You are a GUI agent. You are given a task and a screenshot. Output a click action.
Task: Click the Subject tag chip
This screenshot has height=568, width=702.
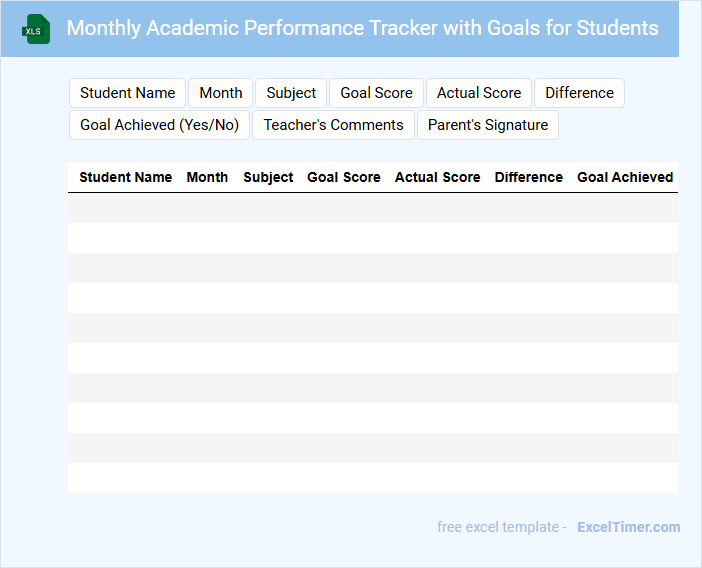pyautogui.click(x=291, y=93)
